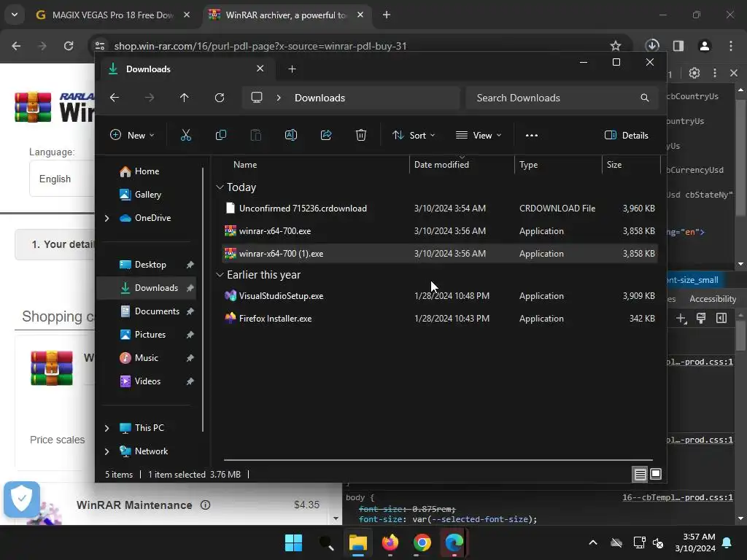This screenshot has height=560, width=747.
Task: Open the See more three-dots menu in Explorer
Action: pos(532,135)
